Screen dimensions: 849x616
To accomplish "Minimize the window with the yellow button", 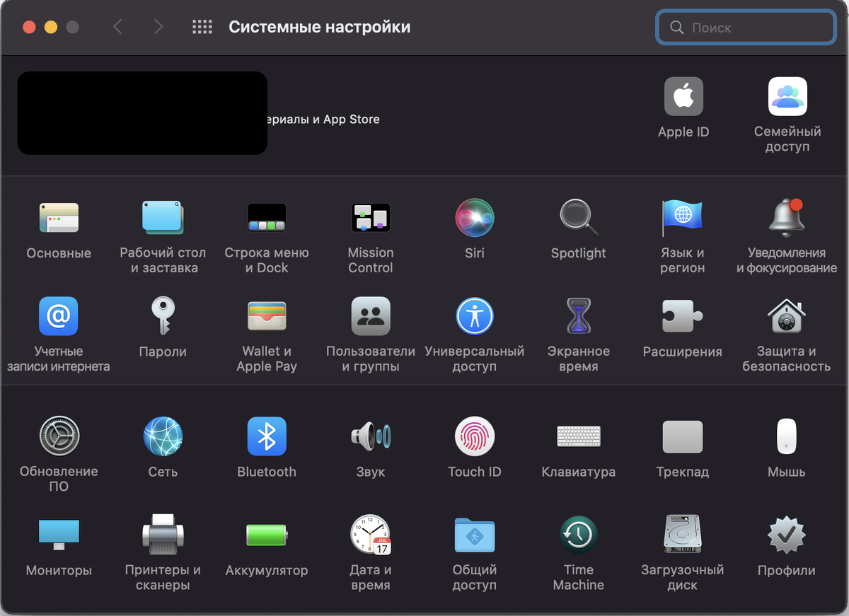I will (51, 27).
